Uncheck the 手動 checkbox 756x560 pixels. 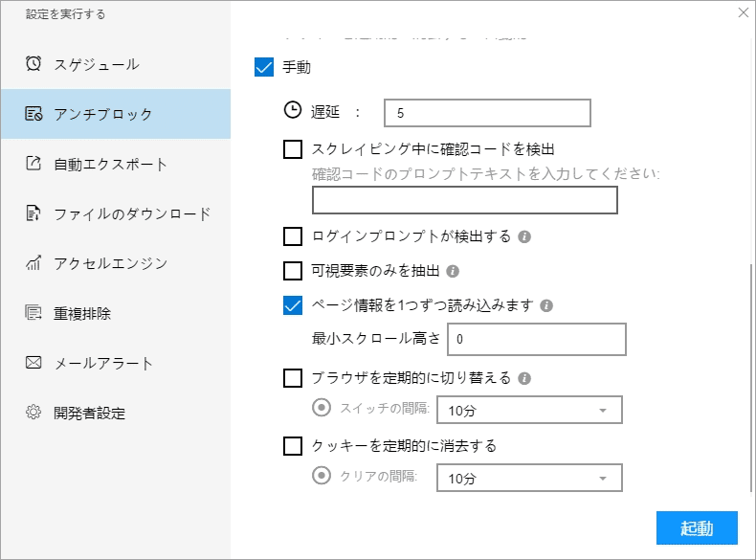[x=265, y=68]
